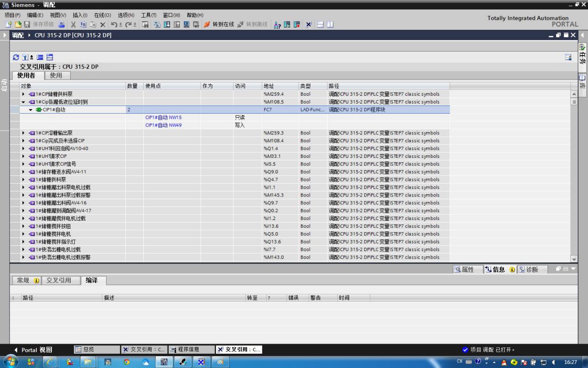Collapse the CIP1#自动 FC7 entry
The width and height of the screenshot is (588, 368).
(31, 110)
